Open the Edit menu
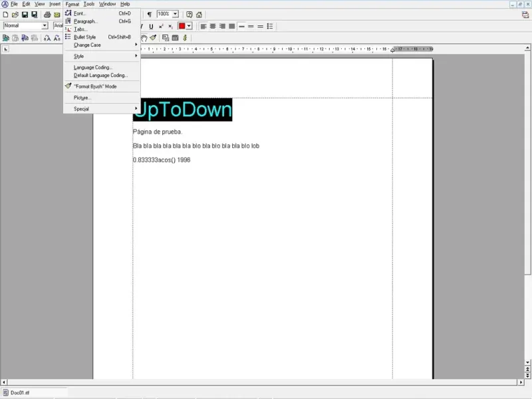The image size is (532, 399). coord(26,4)
